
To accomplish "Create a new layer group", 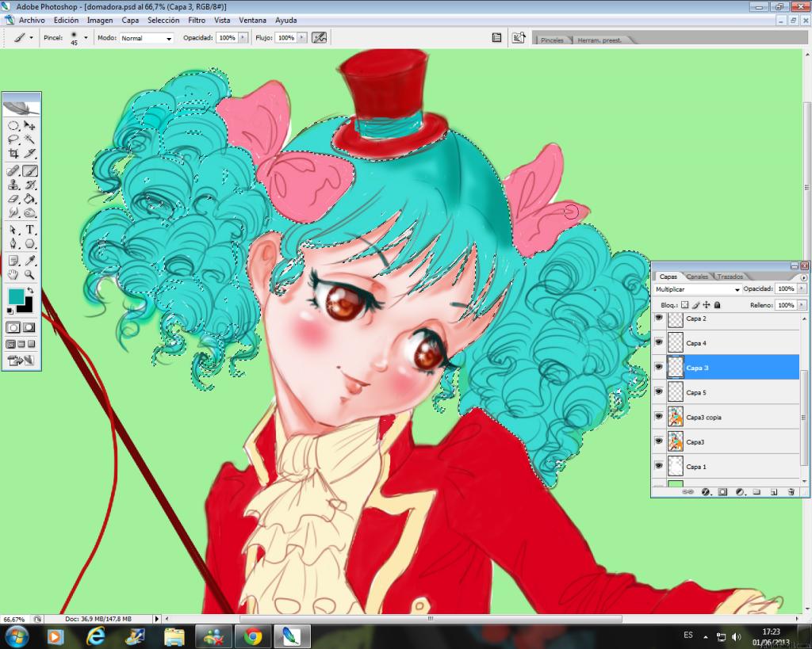I will point(756,491).
